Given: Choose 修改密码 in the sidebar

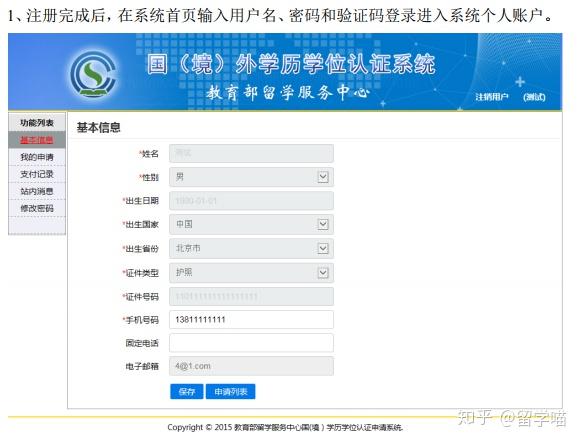Looking at the screenshot, I should (37, 208).
